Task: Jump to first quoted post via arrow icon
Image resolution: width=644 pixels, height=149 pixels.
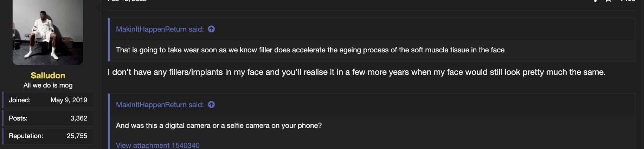Action: click(211, 29)
